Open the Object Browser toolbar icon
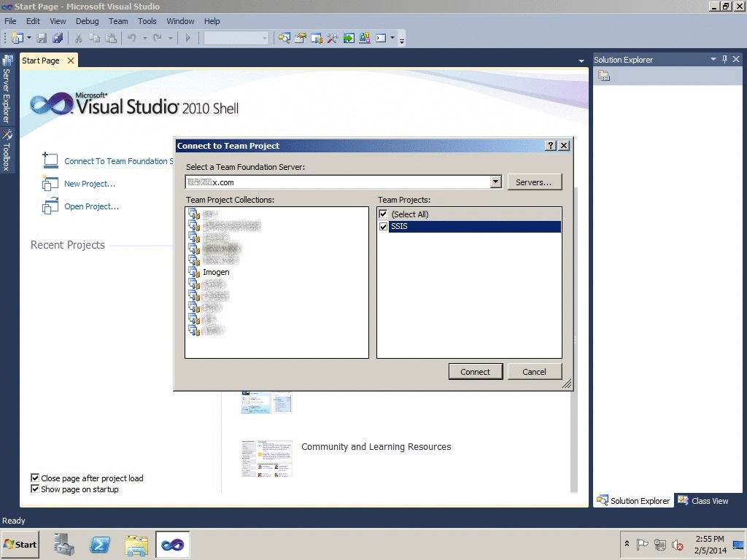Image resolution: width=747 pixels, height=560 pixels. pyautogui.click(x=317, y=38)
